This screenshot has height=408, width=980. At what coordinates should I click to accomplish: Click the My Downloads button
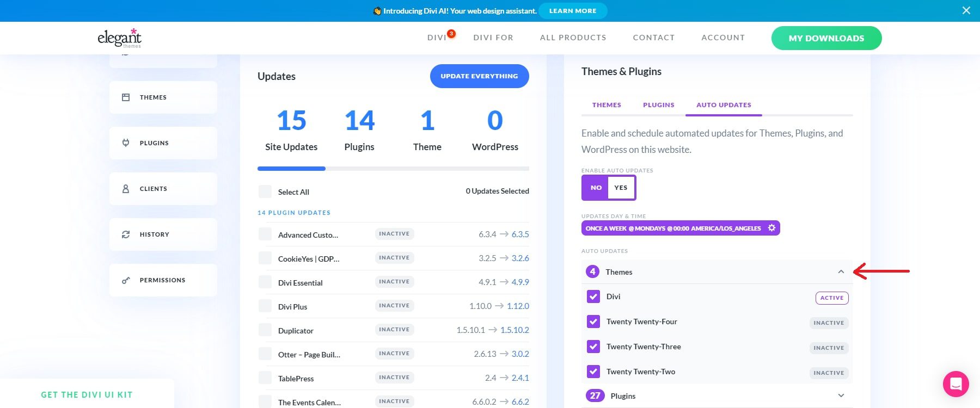826,38
